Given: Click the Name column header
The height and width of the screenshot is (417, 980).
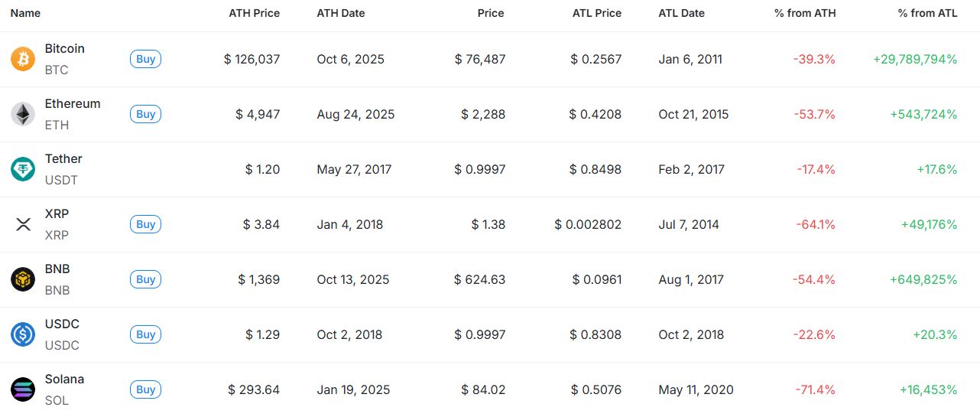Looking at the screenshot, I should click(25, 13).
